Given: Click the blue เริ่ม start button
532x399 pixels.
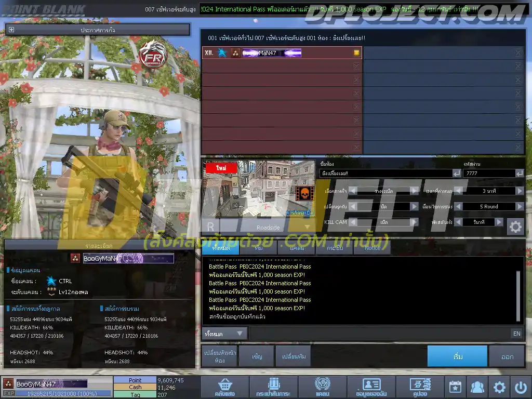Looking at the screenshot, I should pyautogui.click(x=457, y=356).
